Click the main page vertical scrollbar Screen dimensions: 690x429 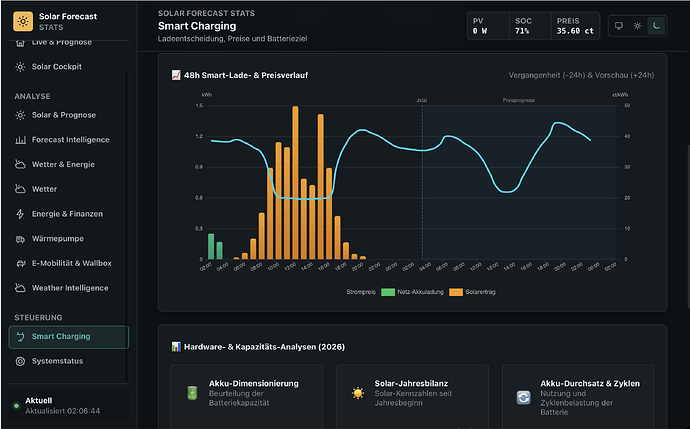(x=688, y=227)
